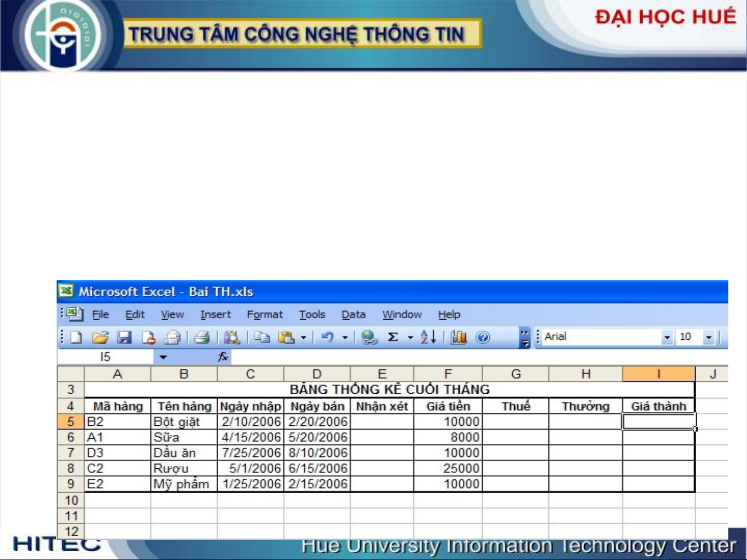The image size is (747, 560).
Task: Click the New blank workbook icon
Action: tap(76, 338)
